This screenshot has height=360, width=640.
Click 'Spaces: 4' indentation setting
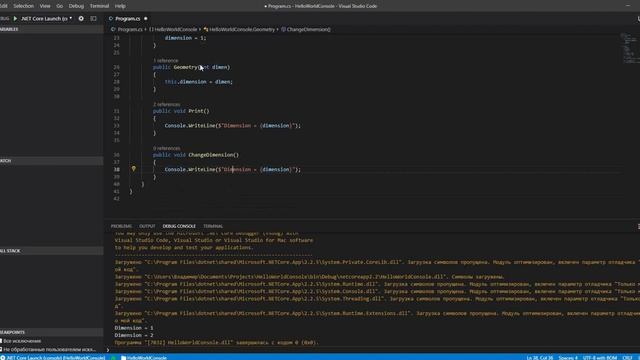pyautogui.click(x=568, y=358)
